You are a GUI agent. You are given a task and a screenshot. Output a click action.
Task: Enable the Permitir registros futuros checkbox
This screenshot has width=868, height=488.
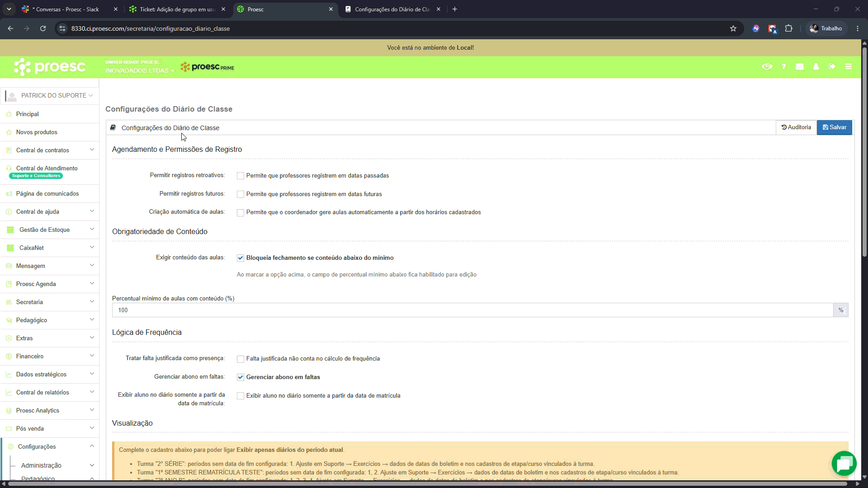(241, 194)
